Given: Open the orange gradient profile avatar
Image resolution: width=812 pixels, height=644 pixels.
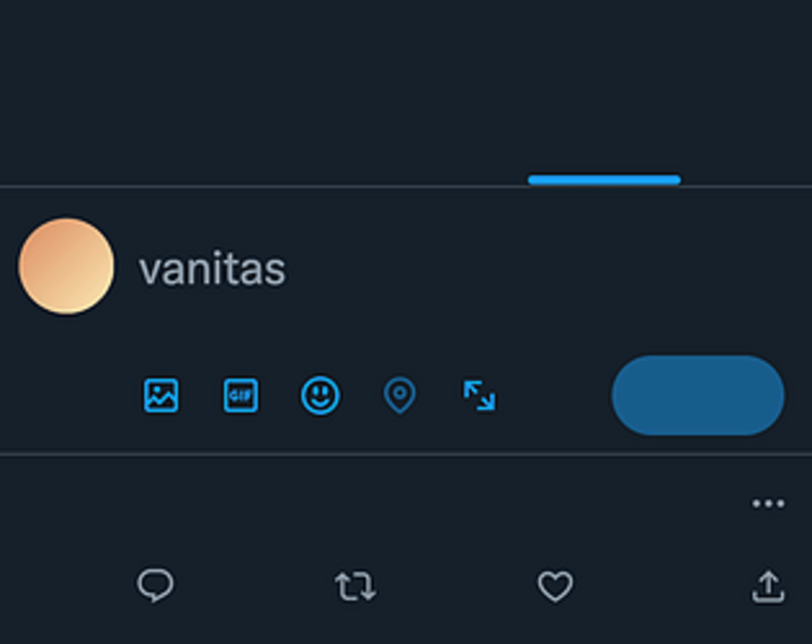Looking at the screenshot, I should coord(66,266).
